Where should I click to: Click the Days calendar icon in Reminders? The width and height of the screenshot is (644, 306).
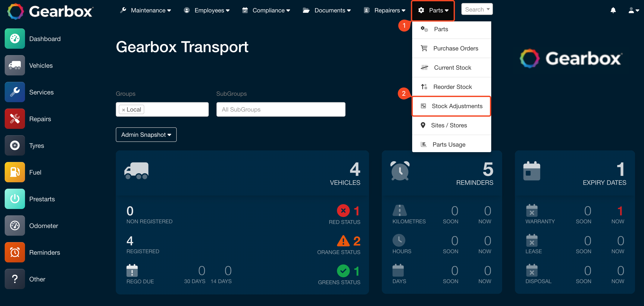pos(398,271)
